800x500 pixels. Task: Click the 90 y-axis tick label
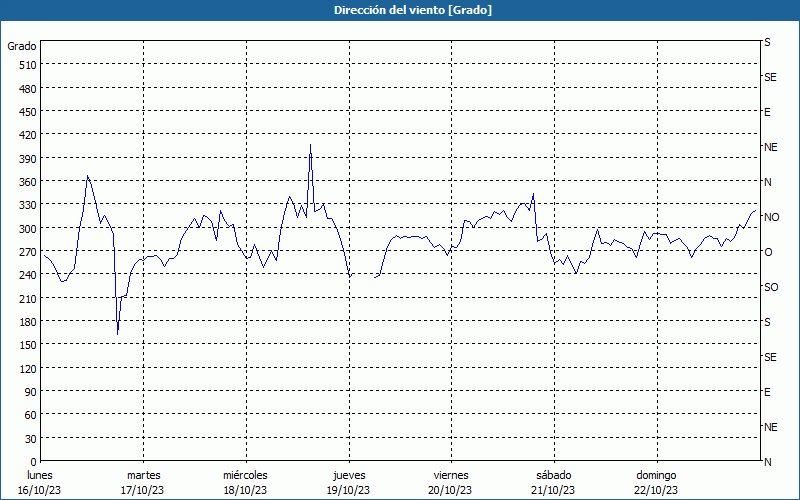tap(31, 392)
